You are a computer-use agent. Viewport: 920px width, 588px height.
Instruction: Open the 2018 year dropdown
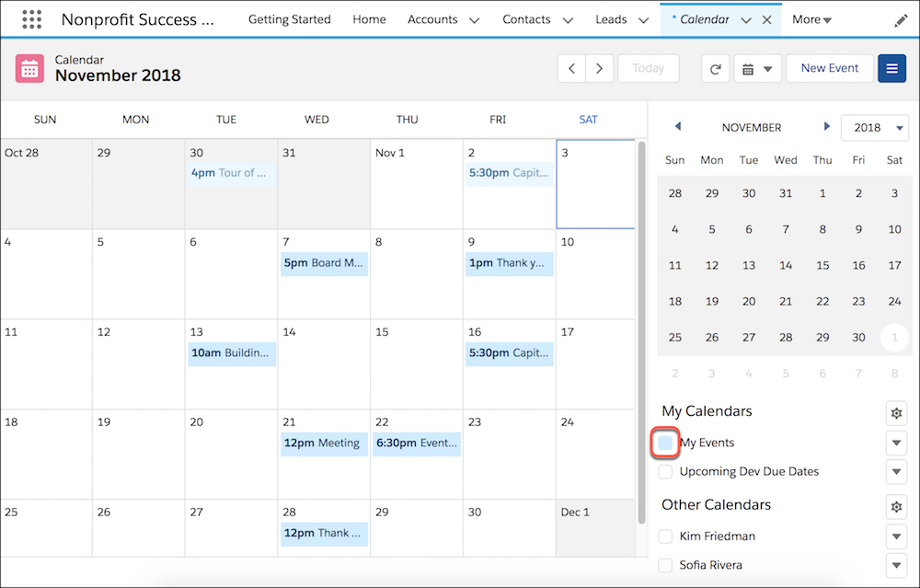coord(875,128)
